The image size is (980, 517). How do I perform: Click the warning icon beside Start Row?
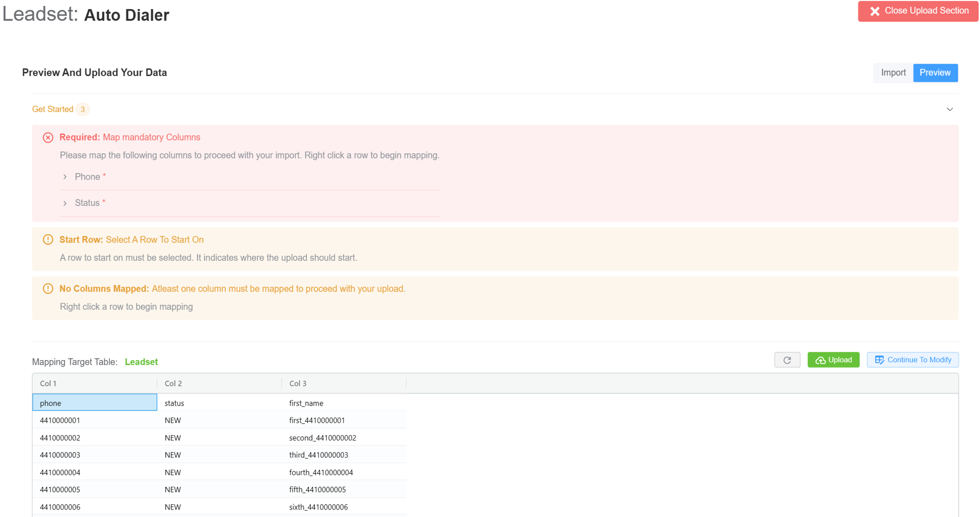coord(48,240)
